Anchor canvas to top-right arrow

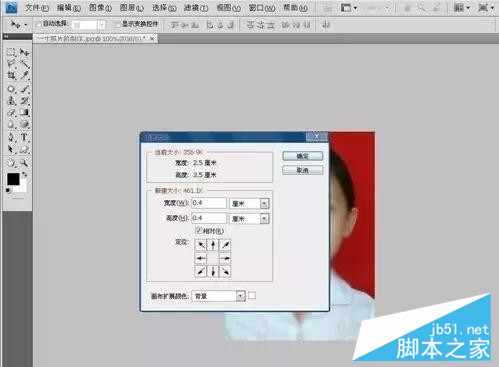click(x=225, y=245)
